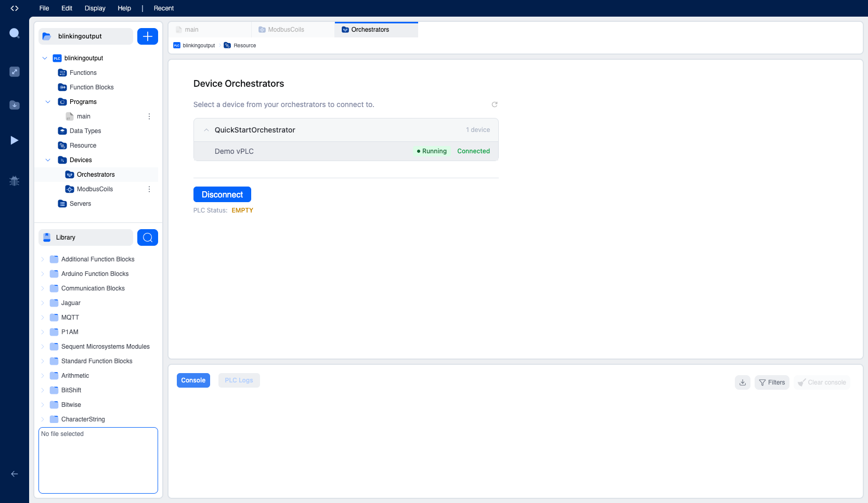Collapse the Devices tree node
This screenshot has width=868, height=503.
click(x=48, y=160)
